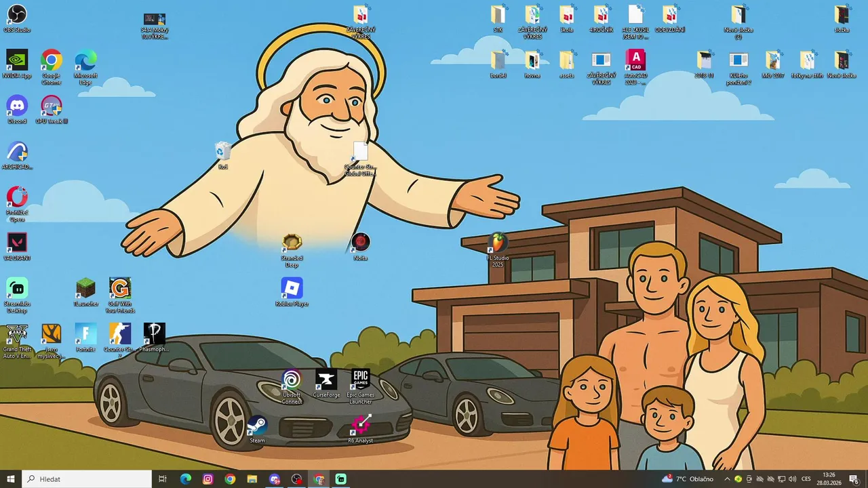Select the Streamlabs Desktop shortcut
This screenshot has width=868, height=488.
click(17, 295)
